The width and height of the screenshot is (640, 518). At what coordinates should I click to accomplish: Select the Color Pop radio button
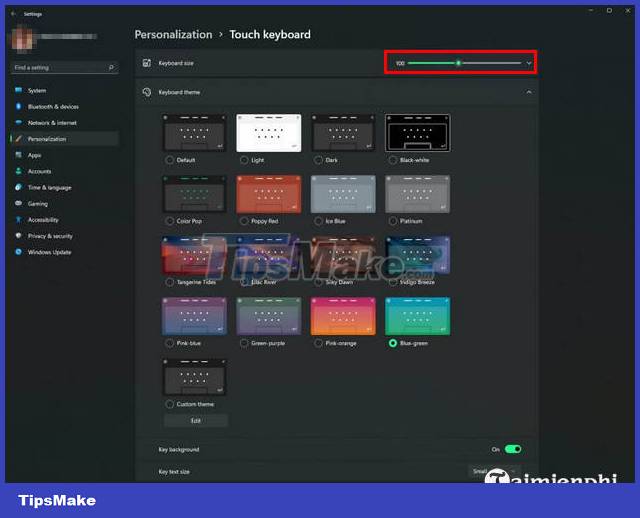click(x=170, y=221)
